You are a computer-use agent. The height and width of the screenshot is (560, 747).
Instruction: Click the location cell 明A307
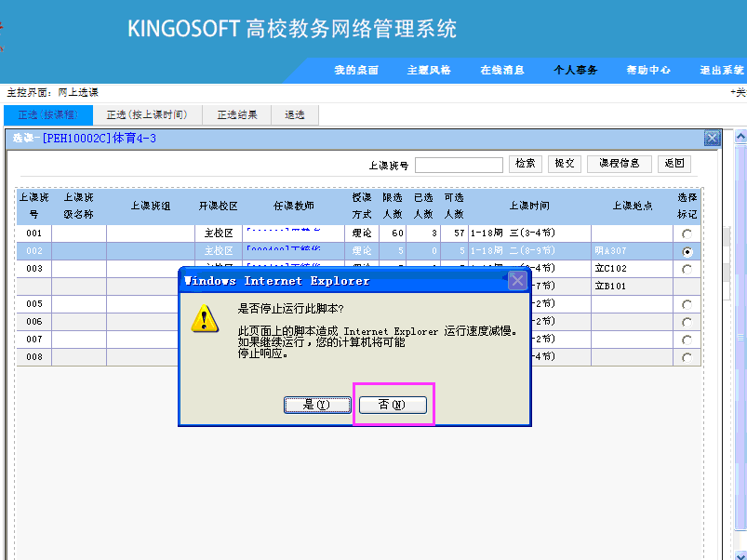632,251
